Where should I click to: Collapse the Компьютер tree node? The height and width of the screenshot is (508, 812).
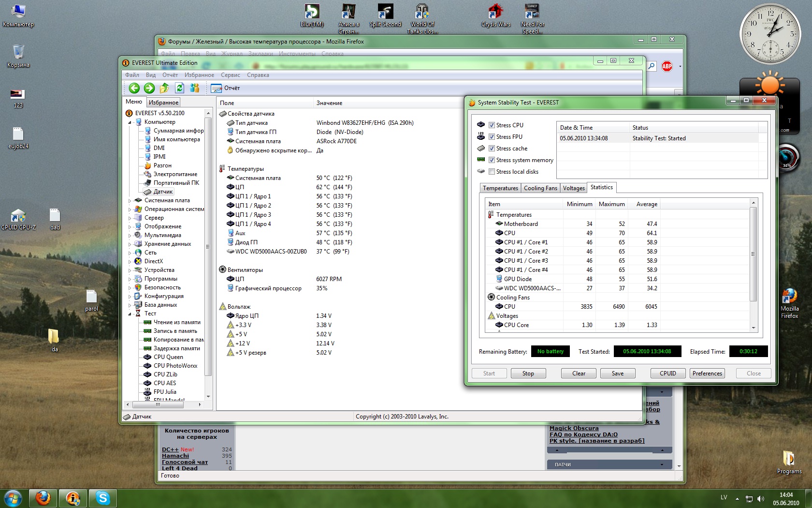pos(130,122)
